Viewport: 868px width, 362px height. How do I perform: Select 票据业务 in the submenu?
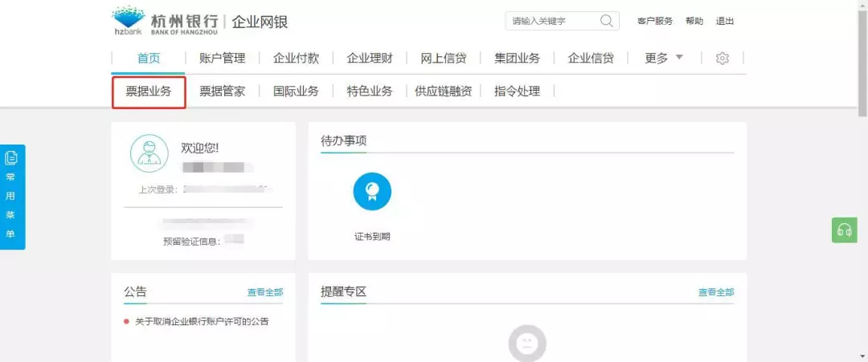[x=149, y=92]
